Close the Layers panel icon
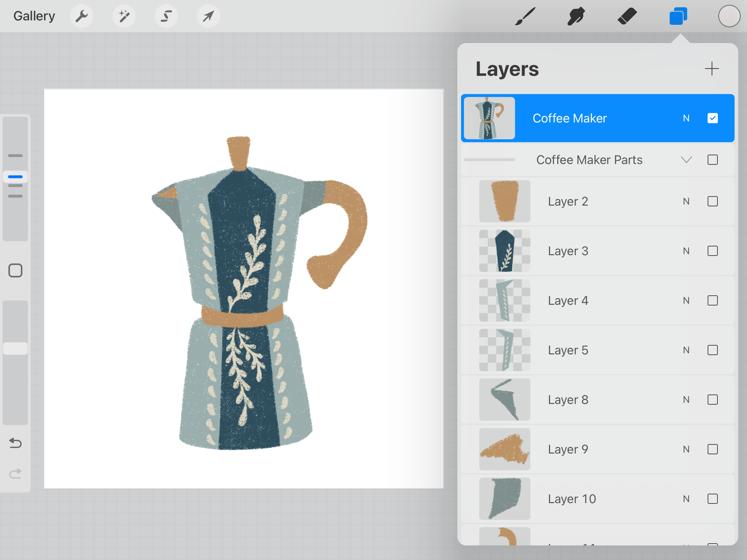This screenshot has height=560, width=747. coord(678,16)
